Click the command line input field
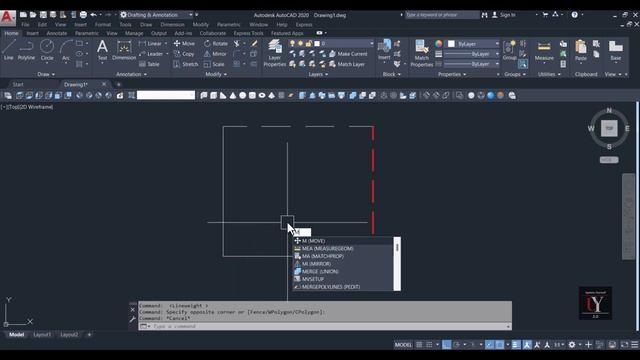 coord(324,327)
